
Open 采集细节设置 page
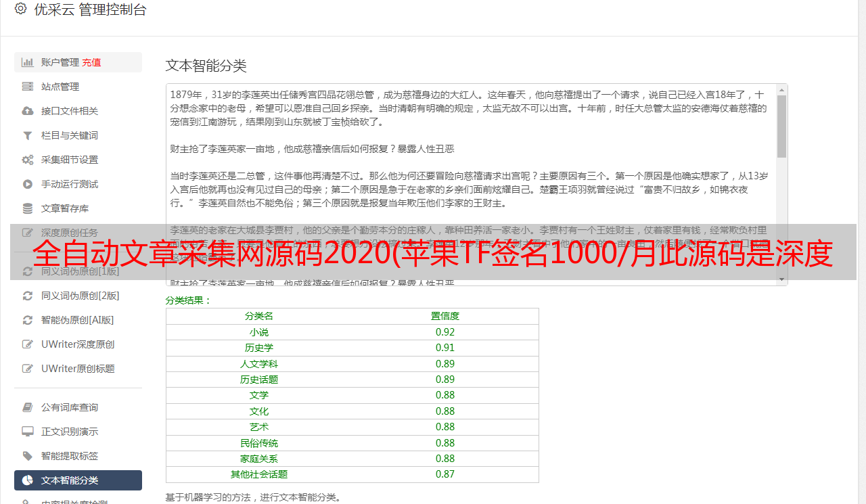pyautogui.click(x=78, y=160)
